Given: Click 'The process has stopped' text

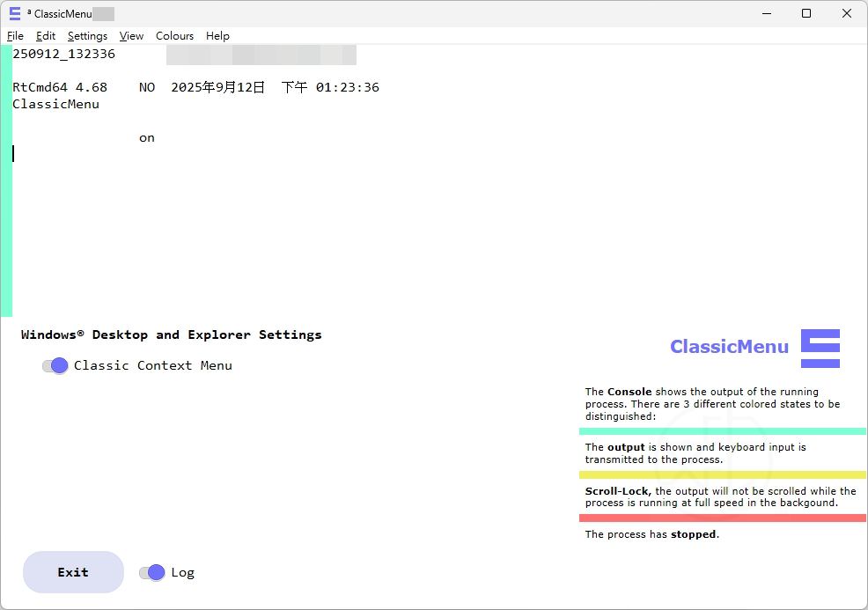Looking at the screenshot, I should tap(652, 534).
